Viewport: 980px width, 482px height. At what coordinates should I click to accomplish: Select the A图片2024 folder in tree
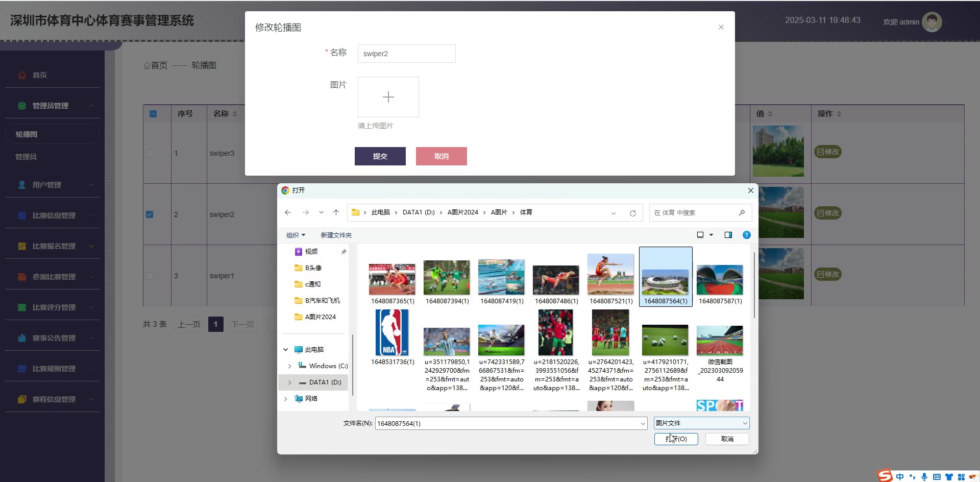coord(315,317)
